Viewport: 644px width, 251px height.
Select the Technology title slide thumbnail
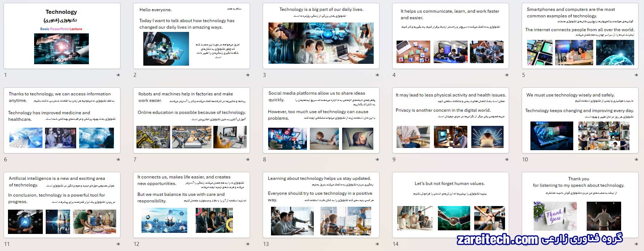click(x=62, y=36)
